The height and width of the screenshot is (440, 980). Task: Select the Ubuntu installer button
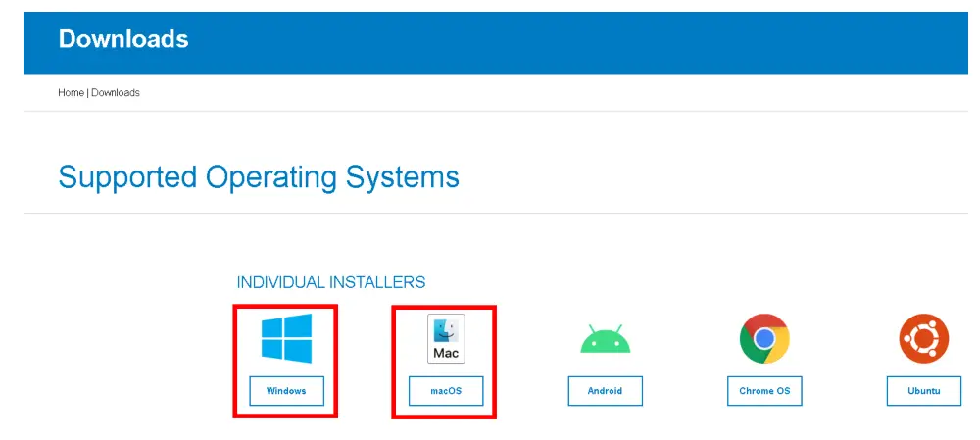(924, 391)
